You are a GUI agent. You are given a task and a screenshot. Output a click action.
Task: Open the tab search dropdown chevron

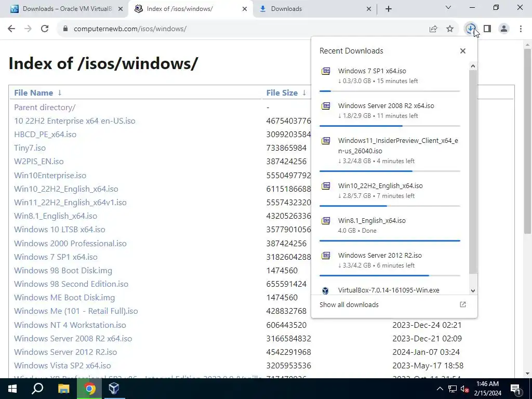[x=448, y=7]
